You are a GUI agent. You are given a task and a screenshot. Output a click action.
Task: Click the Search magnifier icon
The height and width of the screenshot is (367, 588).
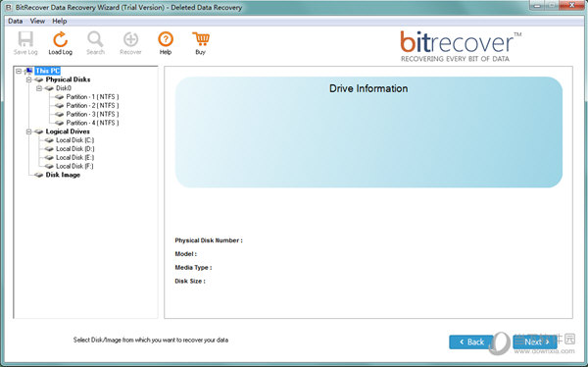[95, 39]
